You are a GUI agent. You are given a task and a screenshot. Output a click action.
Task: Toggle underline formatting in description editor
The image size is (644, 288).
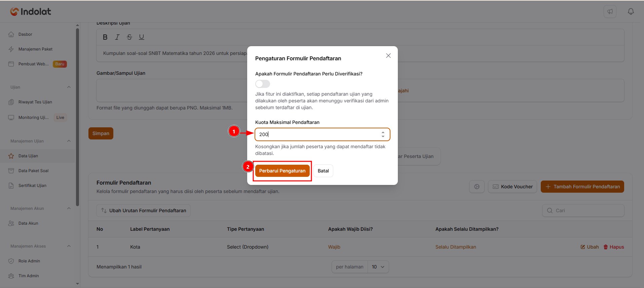[x=142, y=37]
